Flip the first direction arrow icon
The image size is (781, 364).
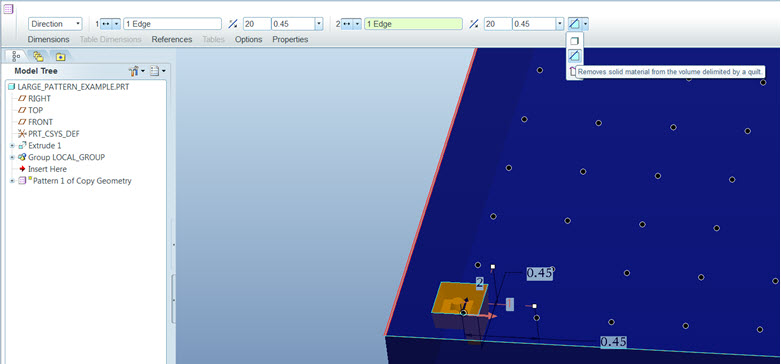click(x=233, y=24)
